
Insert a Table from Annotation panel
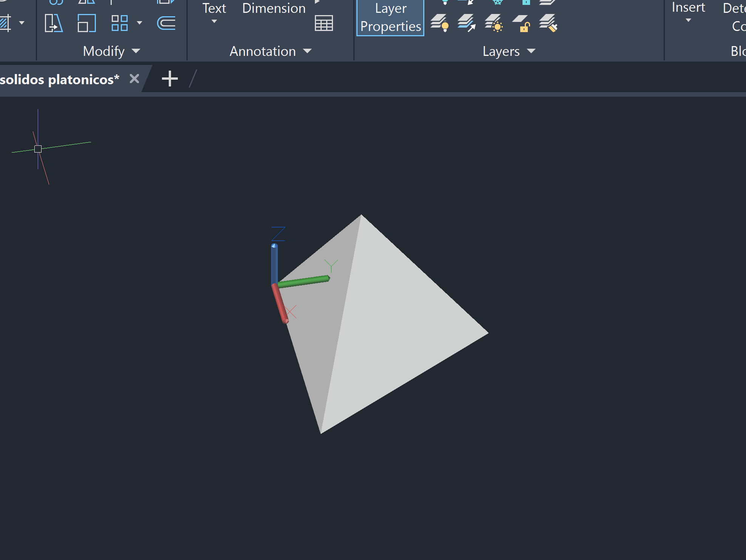(324, 23)
